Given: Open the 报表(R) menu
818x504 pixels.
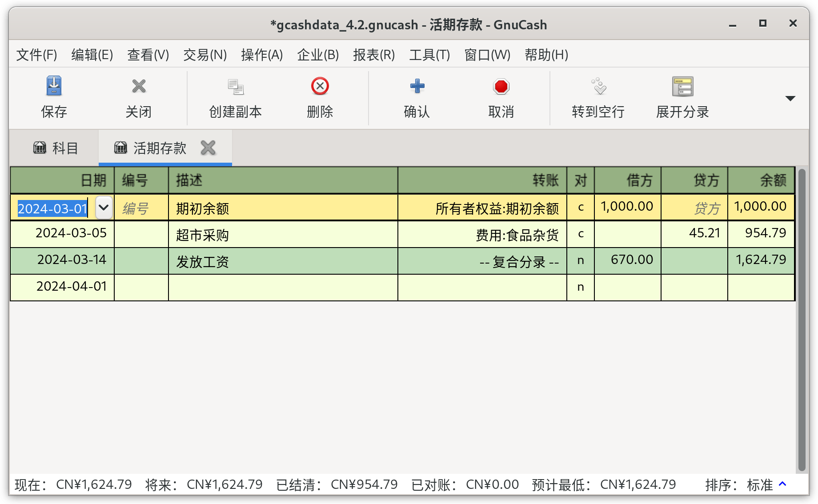Looking at the screenshot, I should 374,55.
